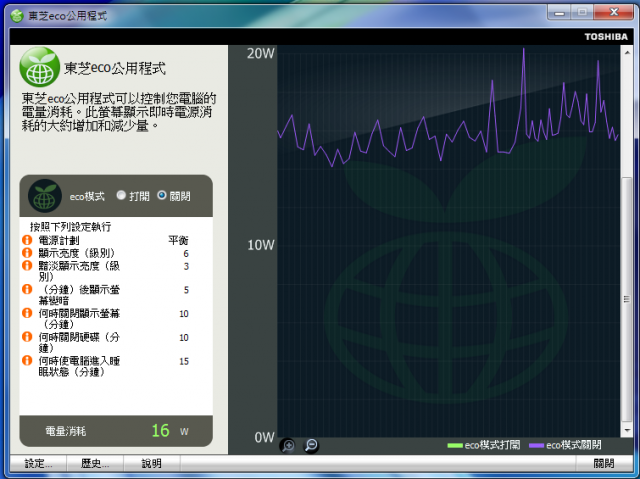Click the graph scrollbar up arrow
Image resolution: width=640 pixels, height=479 pixels.
tap(627, 52)
